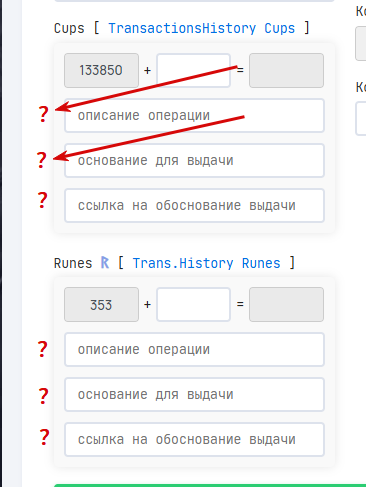366x487 pixels.
Task: Click the Runes R currency icon
Action: [x=105, y=263]
